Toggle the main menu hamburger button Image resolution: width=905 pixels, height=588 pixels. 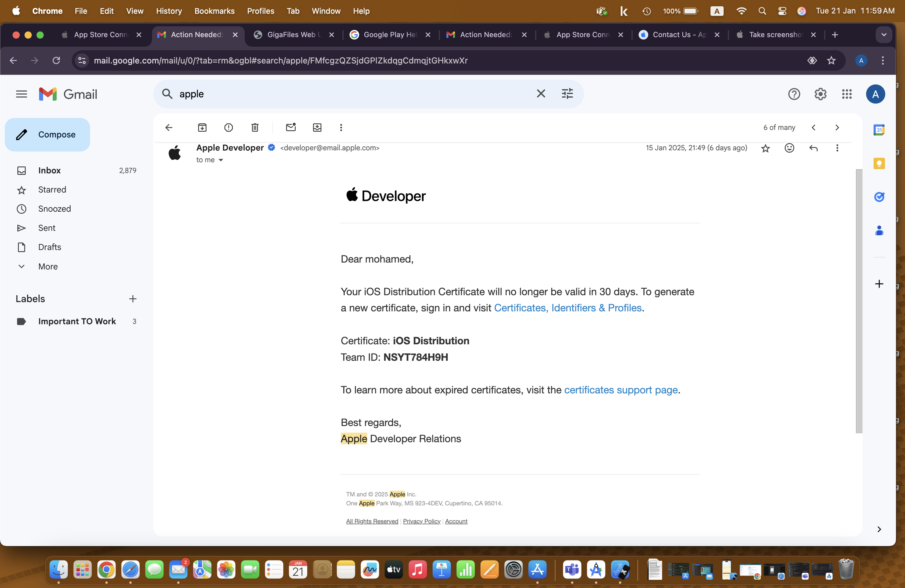pos(22,94)
